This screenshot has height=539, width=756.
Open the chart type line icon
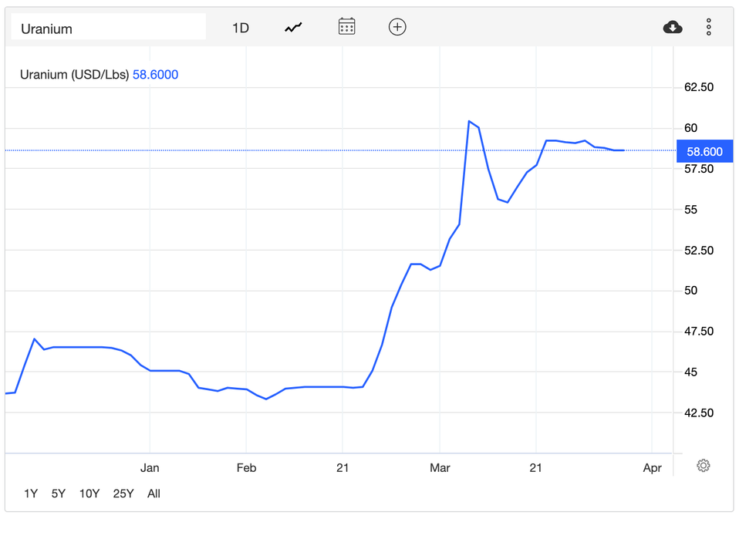coord(293,28)
